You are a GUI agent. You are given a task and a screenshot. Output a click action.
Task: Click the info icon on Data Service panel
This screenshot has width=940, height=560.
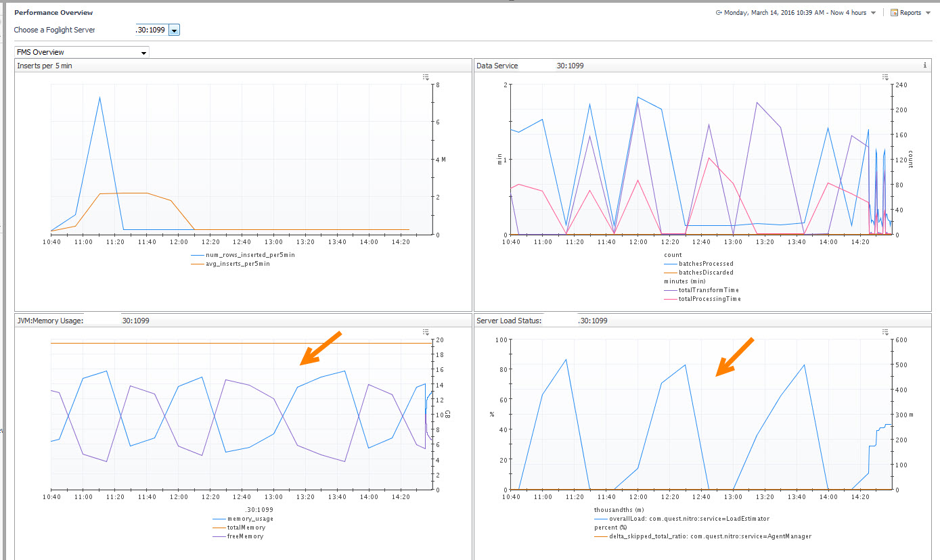(x=924, y=66)
